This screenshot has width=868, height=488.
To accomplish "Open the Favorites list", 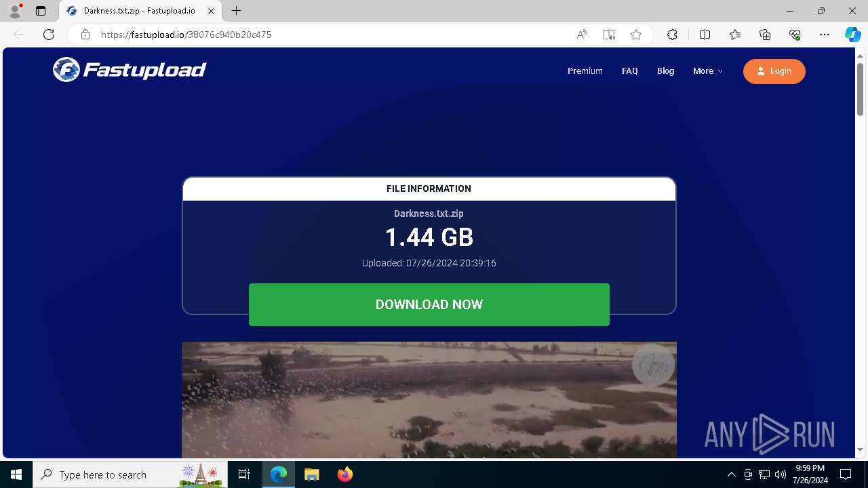I will (x=735, y=35).
